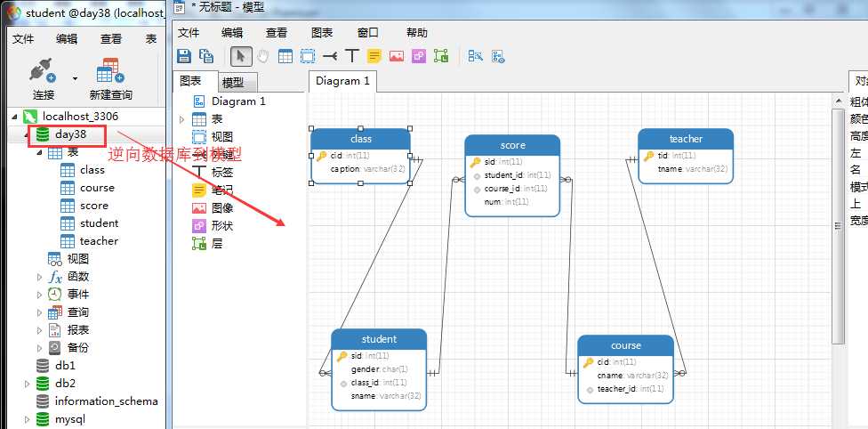Expand the mysql database node
Image resolution: width=868 pixels, height=429 pixels.
[27, 419]
